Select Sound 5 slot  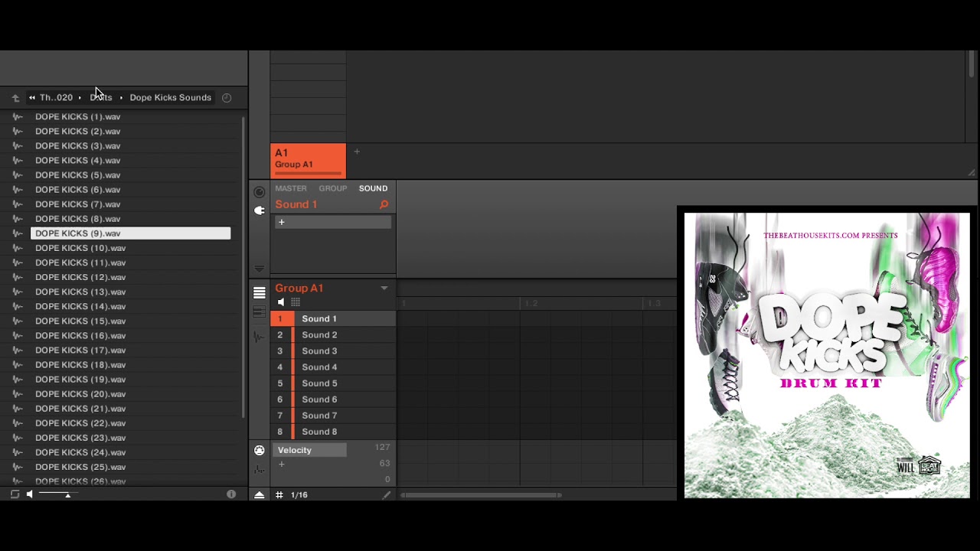[x=333, y=383]
